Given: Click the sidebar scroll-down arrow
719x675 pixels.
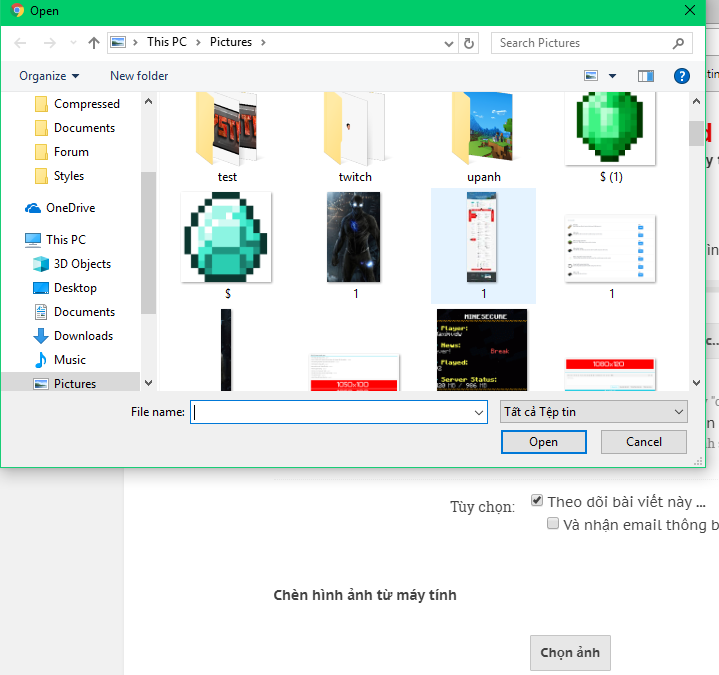Looking at the screenshot, I should point(149,382).
